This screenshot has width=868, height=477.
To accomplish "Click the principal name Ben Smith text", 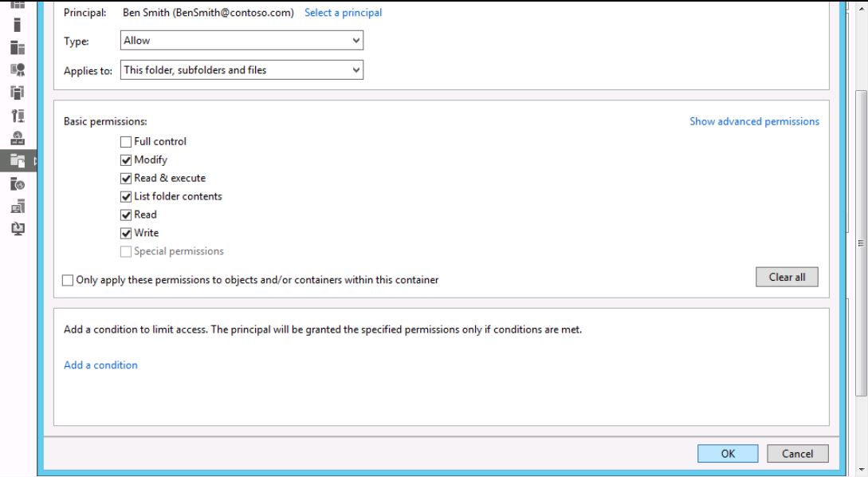I will pyautogui.click(x=208, y=12).
